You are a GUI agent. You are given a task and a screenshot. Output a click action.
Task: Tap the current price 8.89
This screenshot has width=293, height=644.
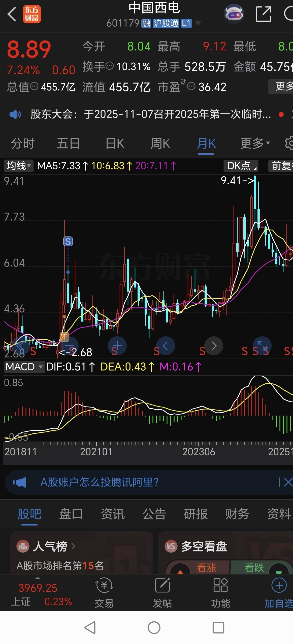click(x=29, y=49)
